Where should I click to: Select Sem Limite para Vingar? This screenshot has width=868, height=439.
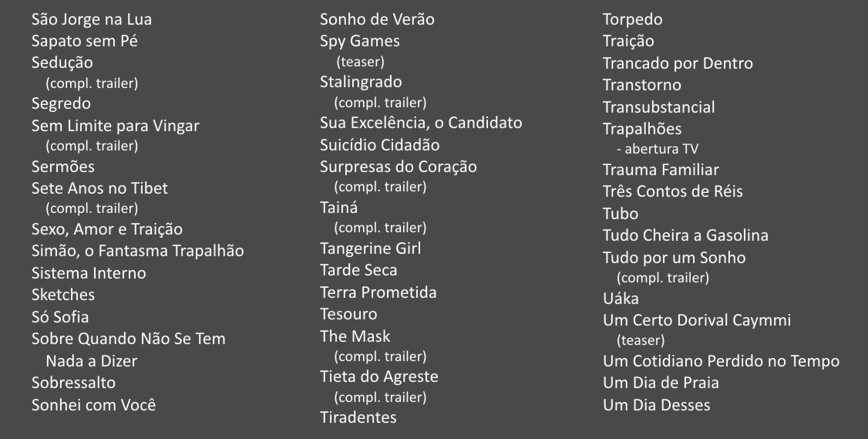(x=115, y=126)
